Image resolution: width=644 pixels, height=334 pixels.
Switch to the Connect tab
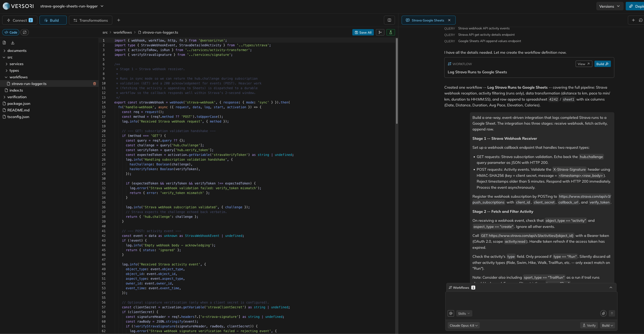(20, 20)
